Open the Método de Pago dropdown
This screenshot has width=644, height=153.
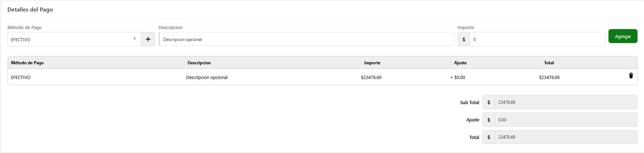click(x=72, y=39)
